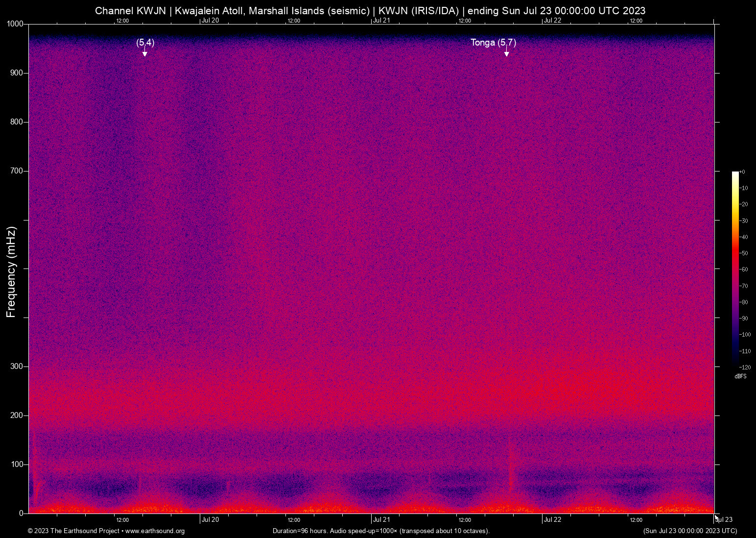The height and width of the screenshot is (538, 756).
Task: Click the Jul 23 end-of-axis label
Action: point(724,520)
